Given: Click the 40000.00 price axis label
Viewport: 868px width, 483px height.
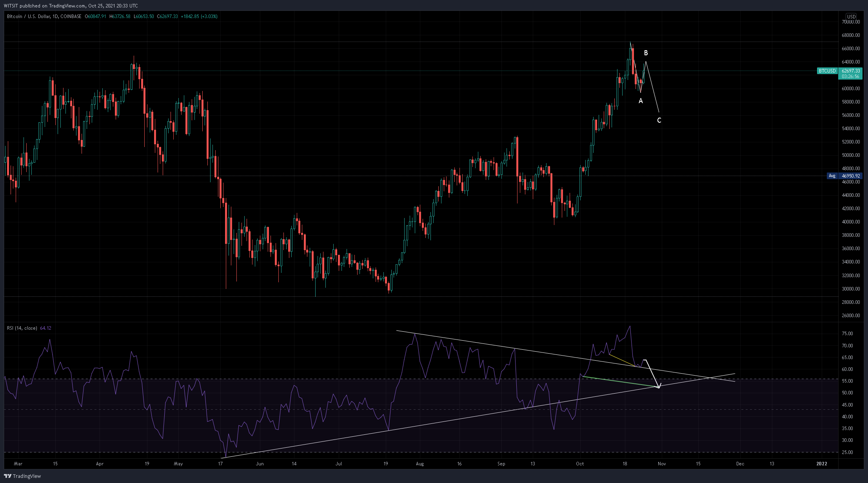Looking at the screenshot, I should (x=851, y=222).
